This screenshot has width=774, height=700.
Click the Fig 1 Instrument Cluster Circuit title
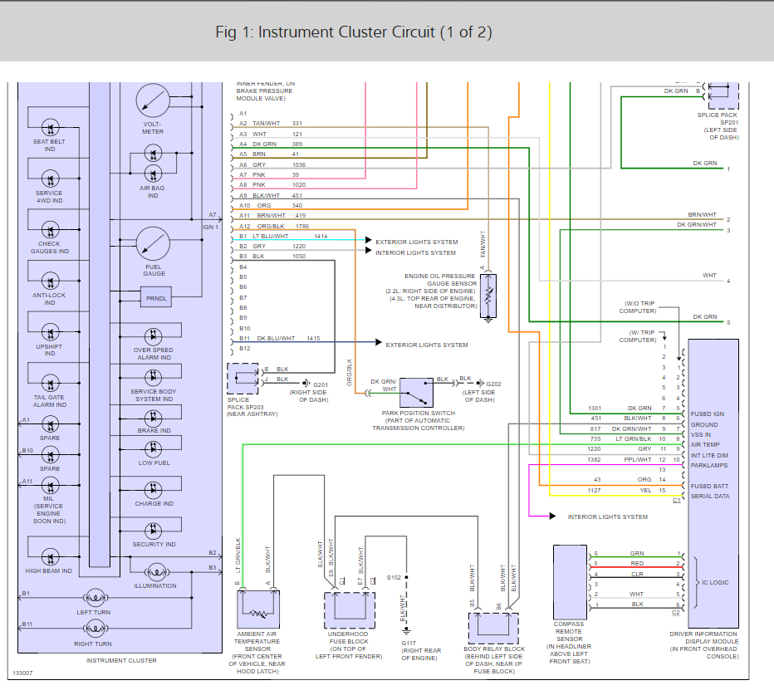click(354, 32)
